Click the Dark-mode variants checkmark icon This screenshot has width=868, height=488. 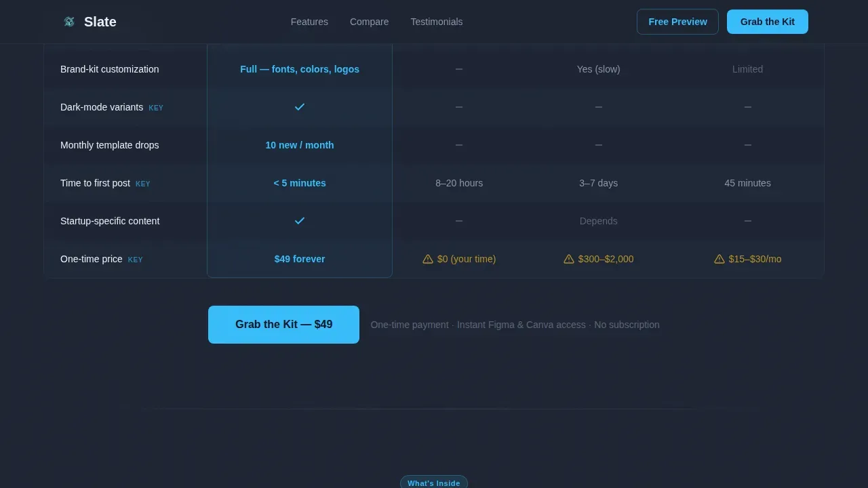coord(300,107)
